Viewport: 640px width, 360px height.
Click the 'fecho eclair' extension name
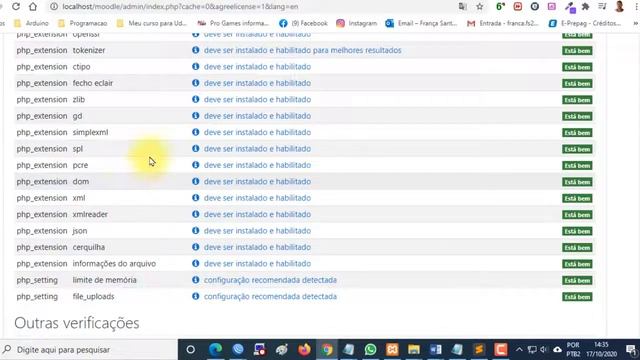pos(93,83)
